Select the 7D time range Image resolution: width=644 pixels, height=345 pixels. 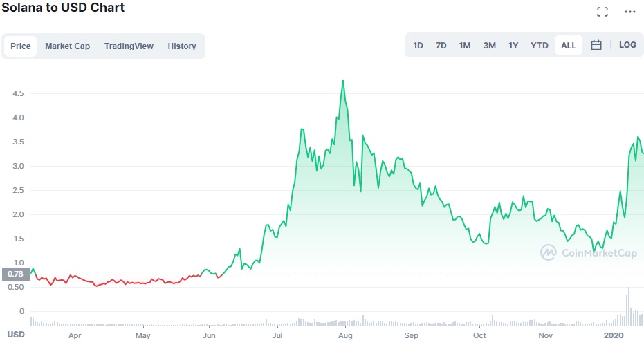point(441,45)
